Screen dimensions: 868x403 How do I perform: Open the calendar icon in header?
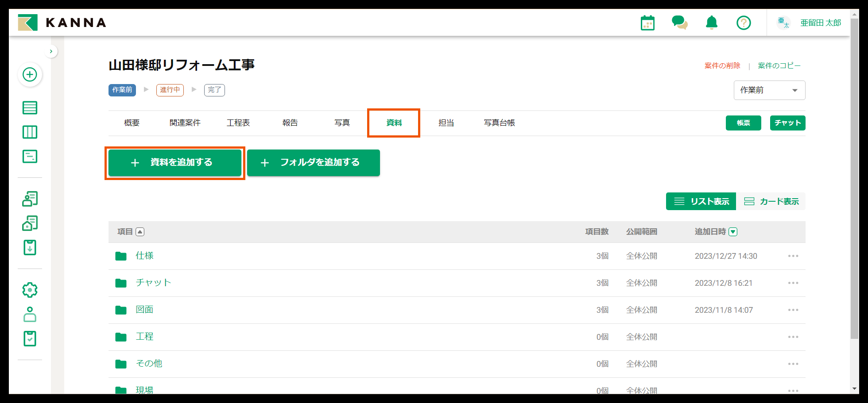point(647,23)
